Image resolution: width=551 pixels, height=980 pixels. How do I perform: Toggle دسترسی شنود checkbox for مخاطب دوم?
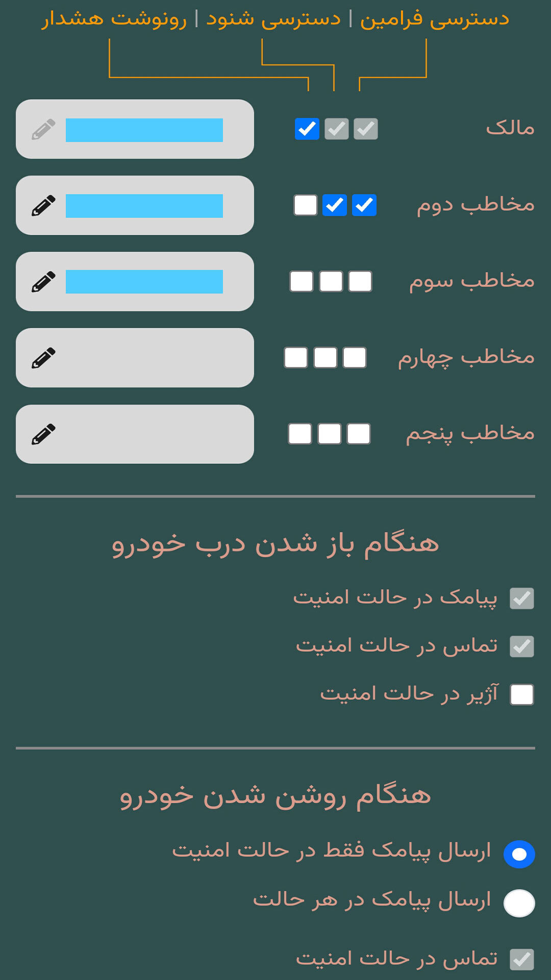(x=335, y=205)
